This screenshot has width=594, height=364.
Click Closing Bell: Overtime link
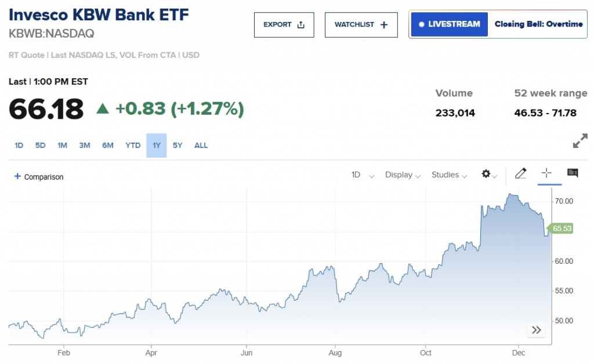point(538,24)
